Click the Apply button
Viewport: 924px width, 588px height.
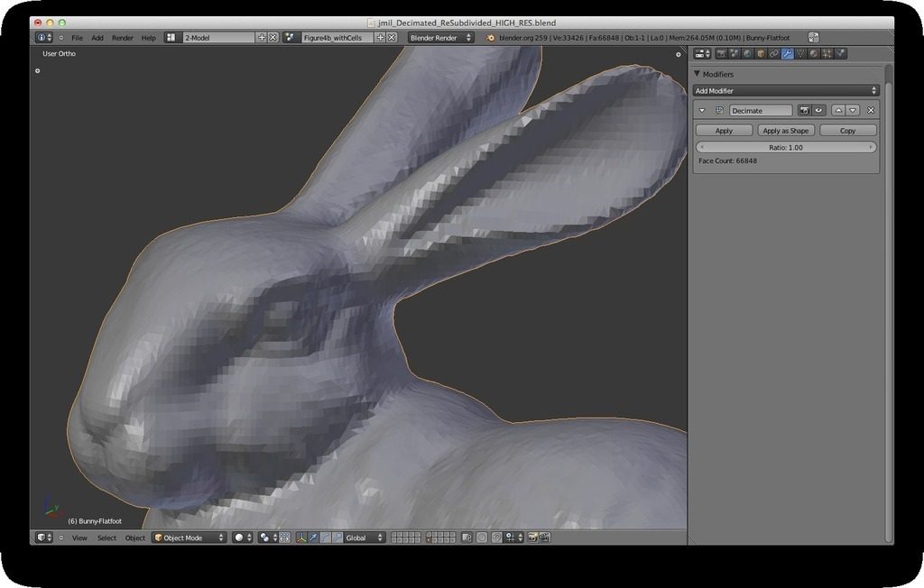tap(724, 131)
